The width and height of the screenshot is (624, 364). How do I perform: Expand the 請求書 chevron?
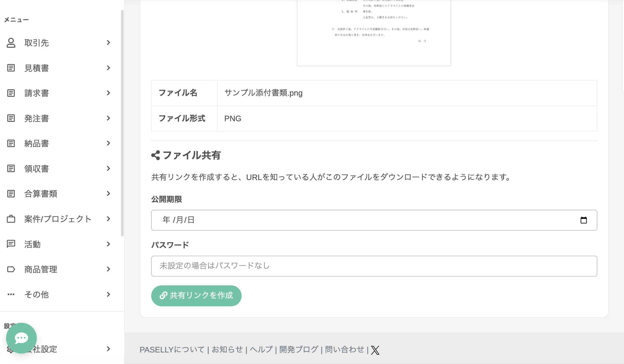point(109,93)
